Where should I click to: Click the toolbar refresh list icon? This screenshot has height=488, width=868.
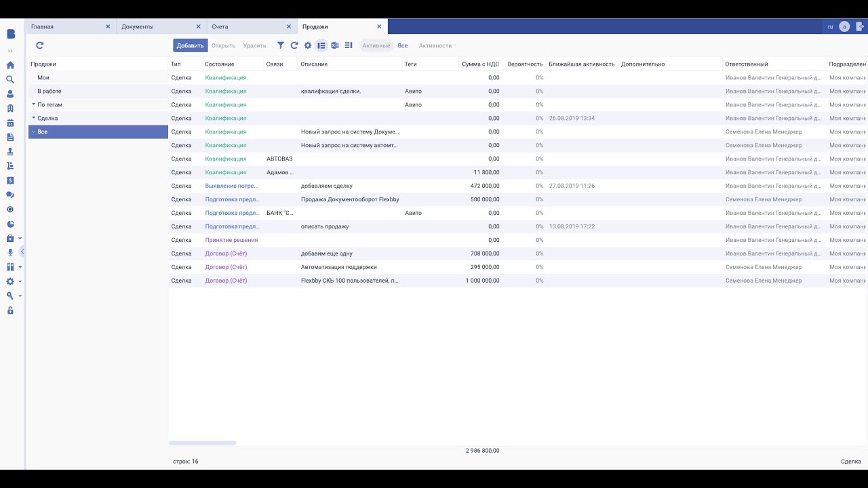pos(294,45)
